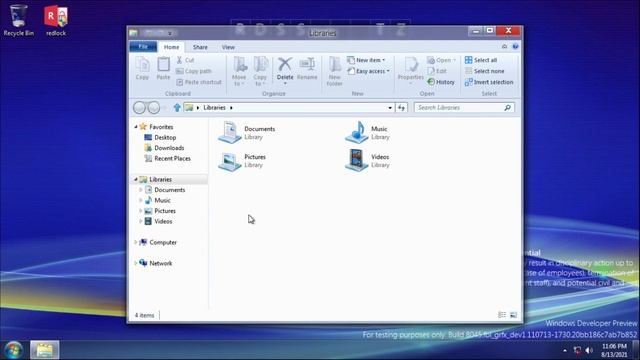The width and height of the screenshot is (640, 360).
Task: Select Computer in the navigation pane
Action: 162,242
